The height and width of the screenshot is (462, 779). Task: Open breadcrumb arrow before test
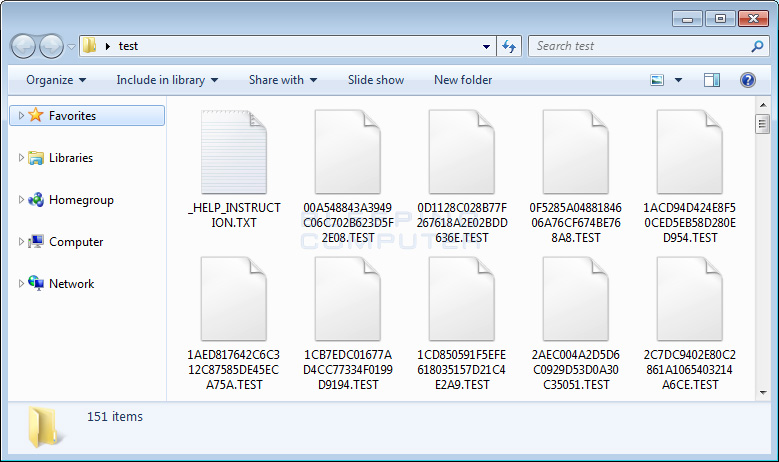108,46
